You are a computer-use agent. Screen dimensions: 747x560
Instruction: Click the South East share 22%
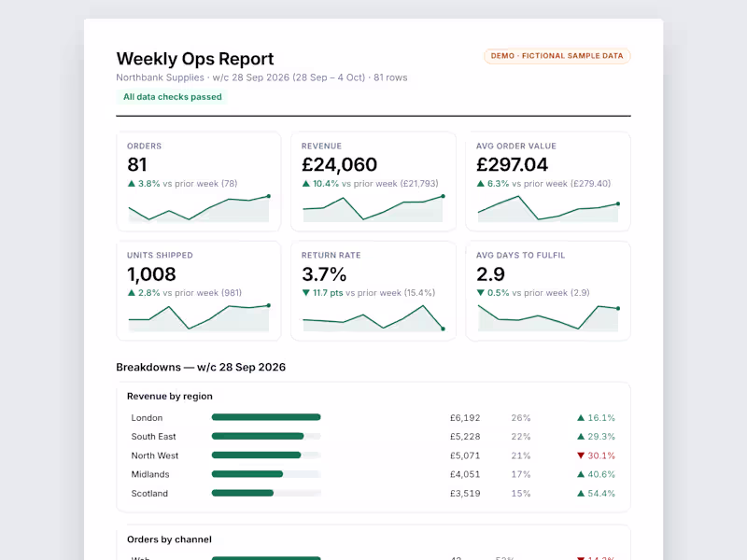pos(521,437)
